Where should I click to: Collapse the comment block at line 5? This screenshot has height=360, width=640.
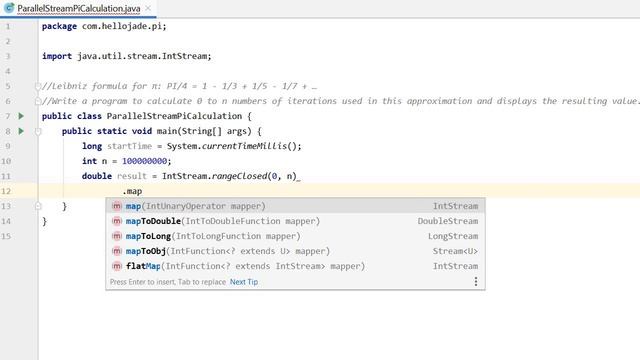(x=38, y=86)
